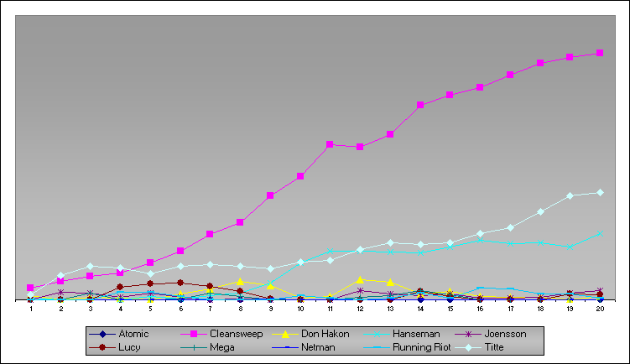Click the Joensson purple asterisk legend marker
The height and width of the screenshot is (364, 630).
pos(468,334)
